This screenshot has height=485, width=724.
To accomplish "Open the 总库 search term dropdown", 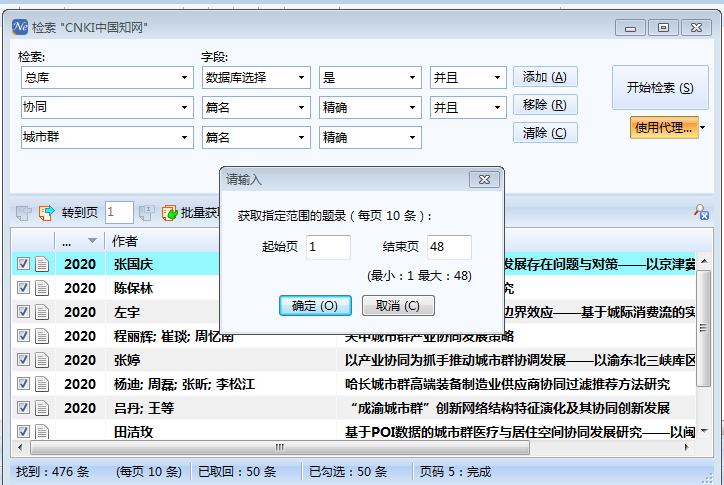I will (x=184, y=78).
